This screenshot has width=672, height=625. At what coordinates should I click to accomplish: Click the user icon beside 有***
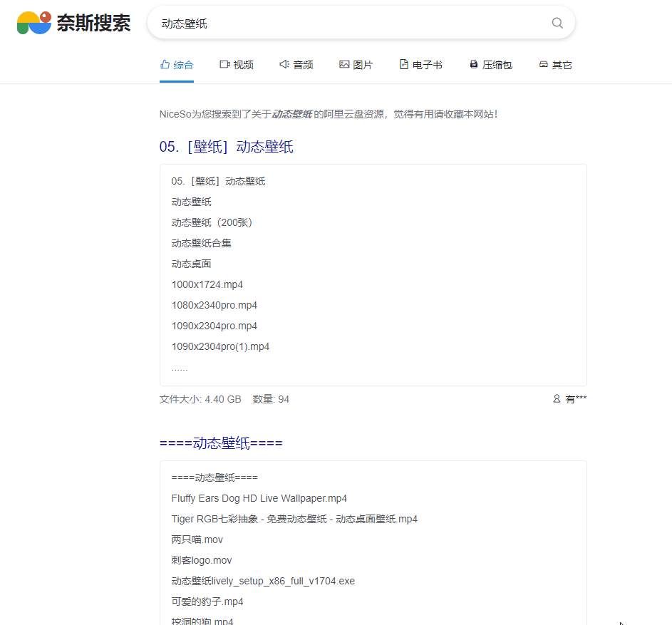point(557,398)
